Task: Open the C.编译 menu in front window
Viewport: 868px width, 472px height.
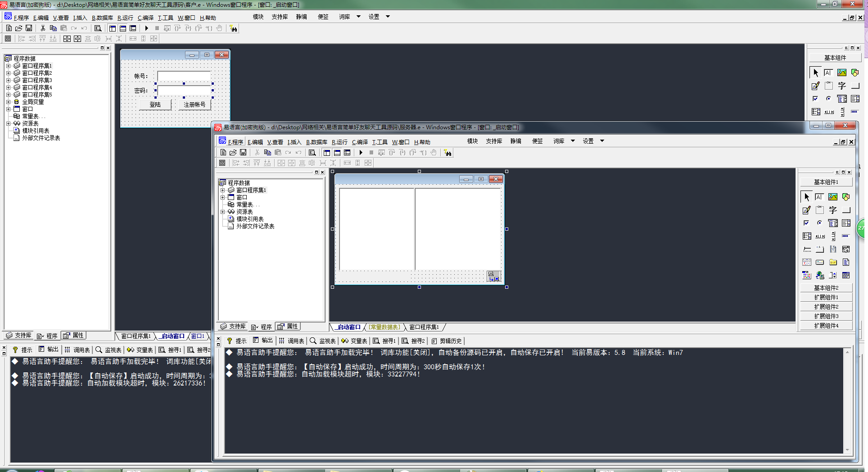Action: tap(360, 142)
